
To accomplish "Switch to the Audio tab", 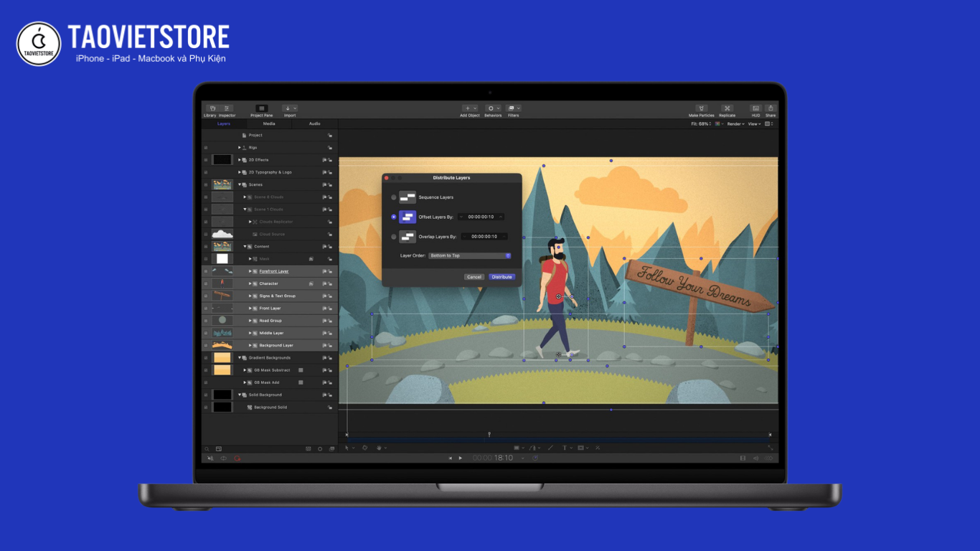I will tap(315, 123).
